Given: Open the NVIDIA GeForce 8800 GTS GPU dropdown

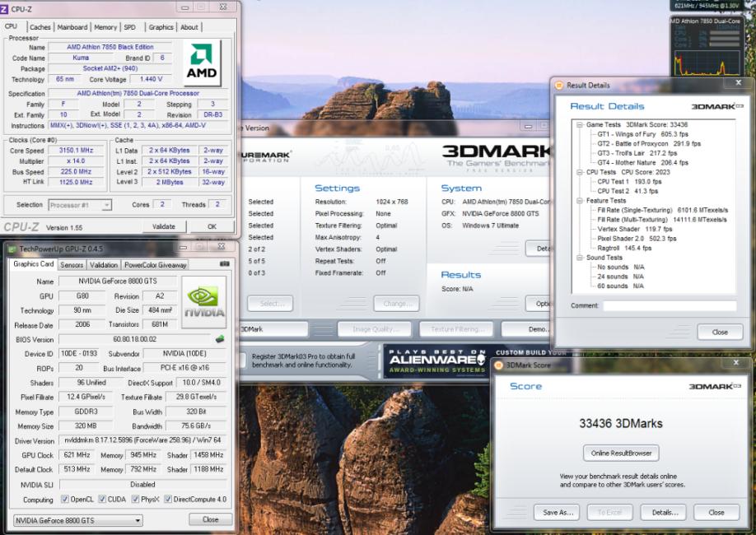Looking at the screenshot, I should point(78,520).
